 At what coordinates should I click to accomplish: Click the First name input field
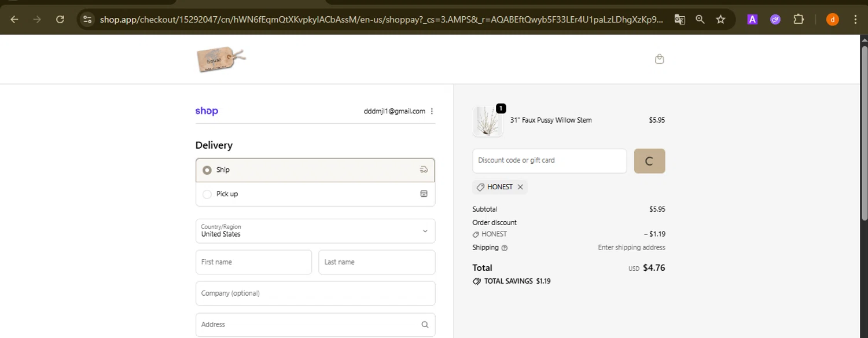click(x=253, y=262)
